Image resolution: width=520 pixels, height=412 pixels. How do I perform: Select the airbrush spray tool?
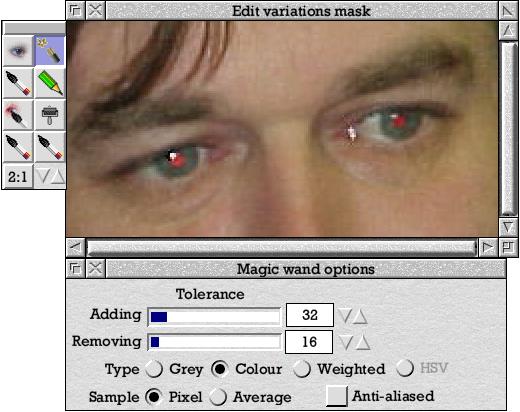pos(18,115)
